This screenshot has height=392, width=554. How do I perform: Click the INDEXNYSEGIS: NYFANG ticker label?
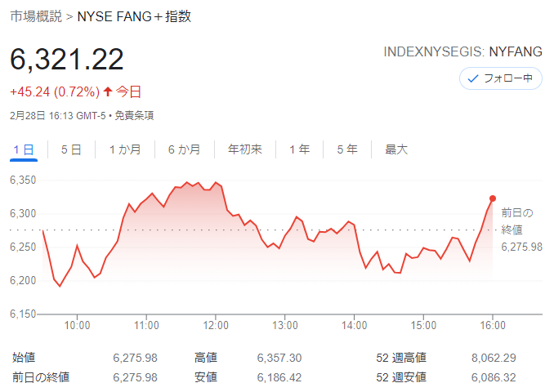pyautogui.click(x=462, y=52)
